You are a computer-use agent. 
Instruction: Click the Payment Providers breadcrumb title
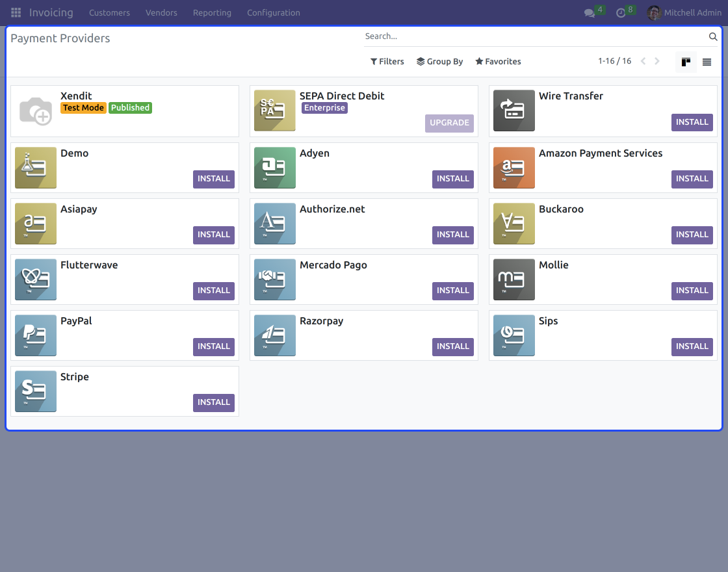point(60,38)
